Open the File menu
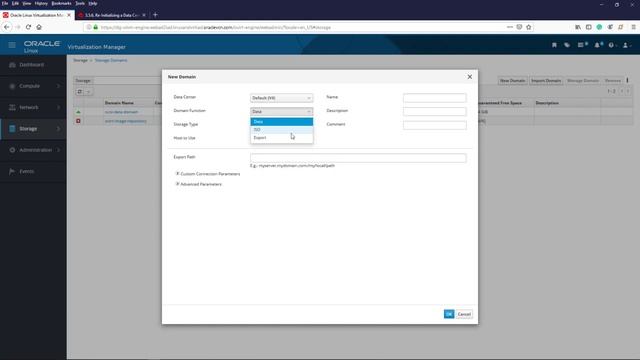This screenshot has height=360, width=640. point(5,3)
